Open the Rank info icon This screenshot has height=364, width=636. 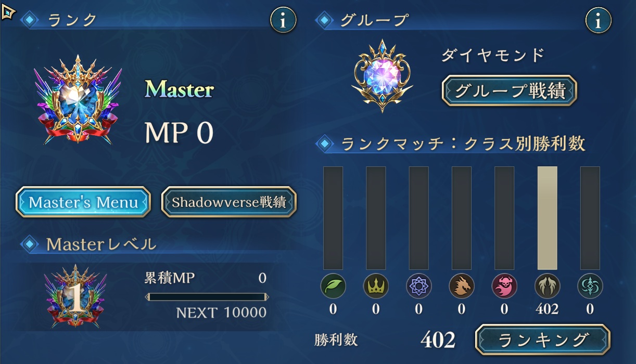(283, 21)
